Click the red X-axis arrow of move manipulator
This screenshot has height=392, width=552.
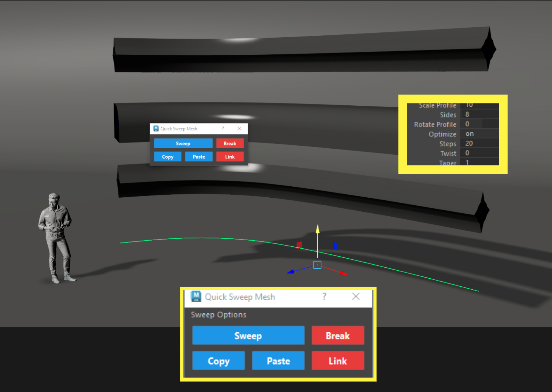pos(343,273)
